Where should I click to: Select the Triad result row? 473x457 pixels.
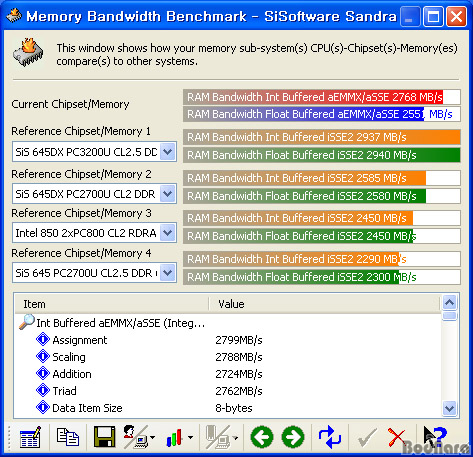pyautogui.click(x=228, y=391)
